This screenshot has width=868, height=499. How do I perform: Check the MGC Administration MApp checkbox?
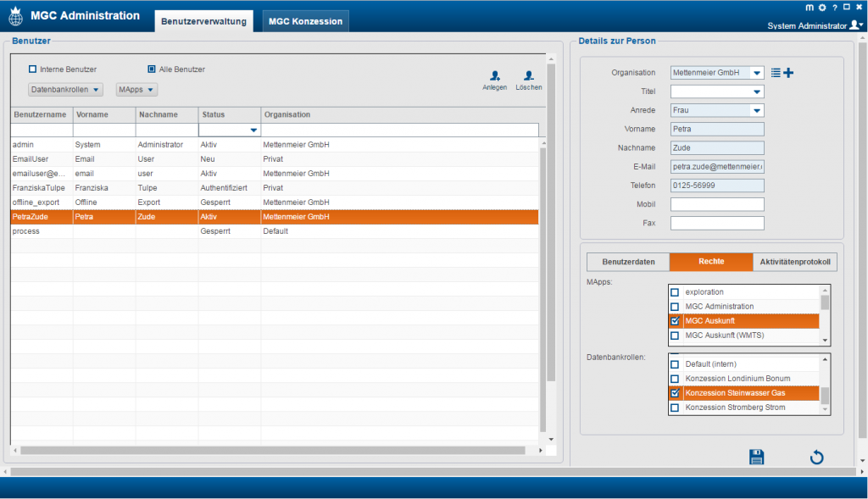pos(675,307)
